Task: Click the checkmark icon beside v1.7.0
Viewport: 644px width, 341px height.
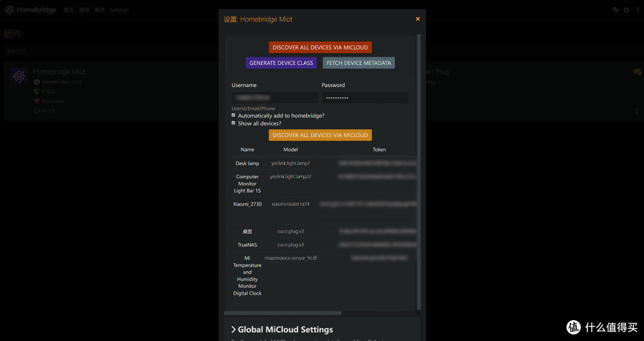Action: pyautogui.click(x=36, y=110)
